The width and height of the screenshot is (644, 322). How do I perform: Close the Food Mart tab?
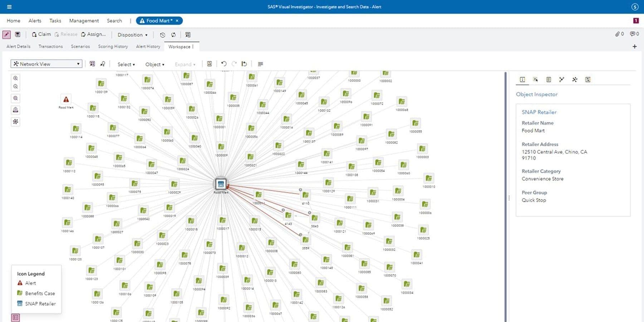click(177, 21)
